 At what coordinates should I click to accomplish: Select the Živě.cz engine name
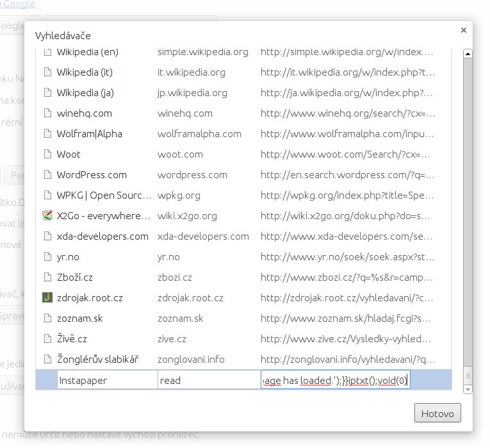tap(72, 338)
